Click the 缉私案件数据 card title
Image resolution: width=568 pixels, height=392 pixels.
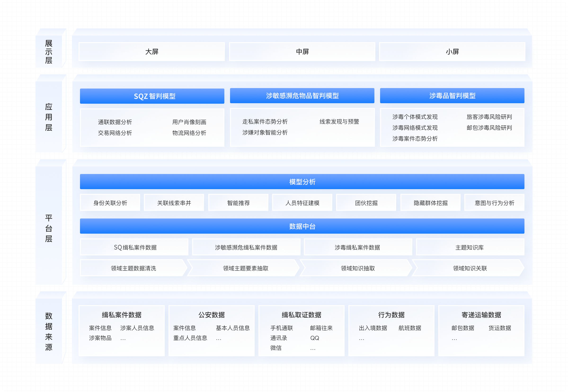point(122,315)
